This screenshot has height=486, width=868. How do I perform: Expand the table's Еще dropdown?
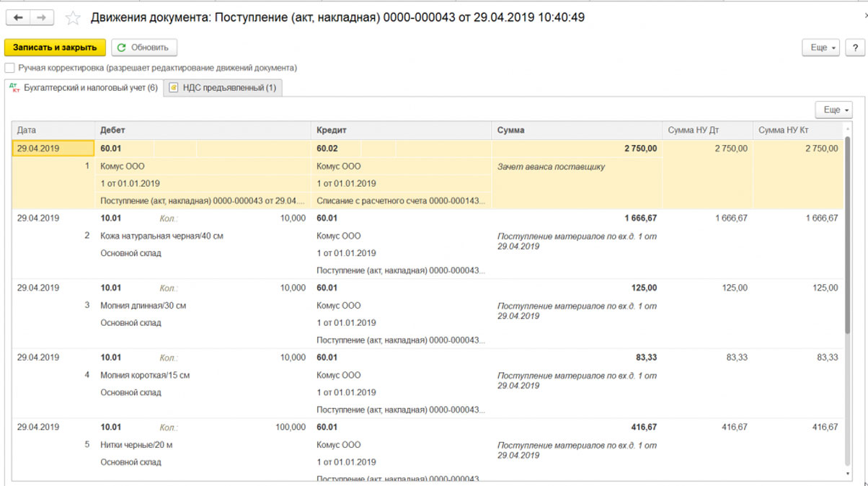pos(834,110)
